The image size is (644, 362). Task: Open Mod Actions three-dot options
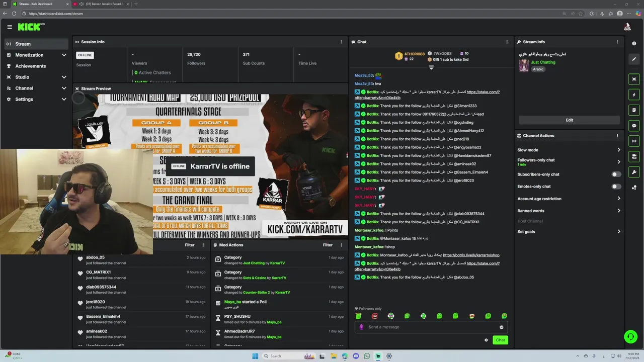(341, 245)
